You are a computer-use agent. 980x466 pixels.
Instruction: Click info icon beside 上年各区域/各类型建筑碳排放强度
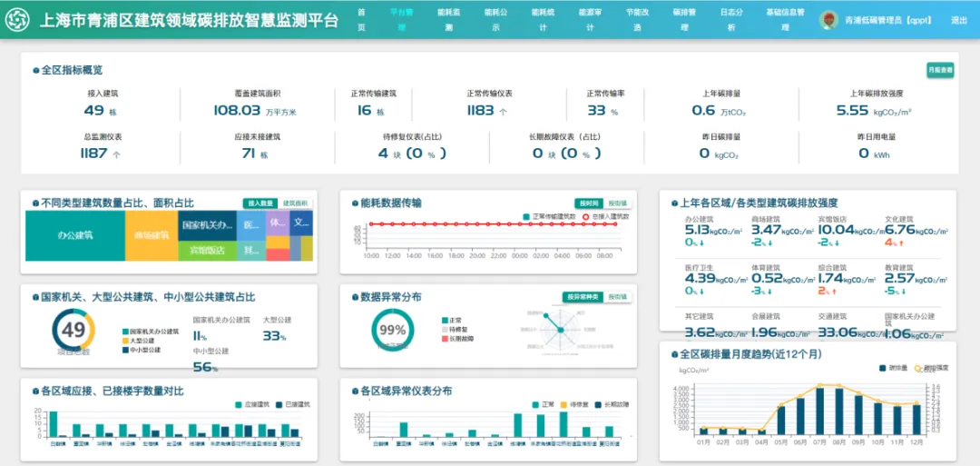(x=672, y=203)
